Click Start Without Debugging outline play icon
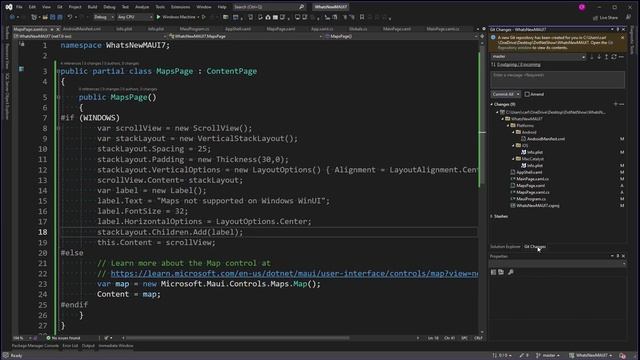 coord(204,17)
